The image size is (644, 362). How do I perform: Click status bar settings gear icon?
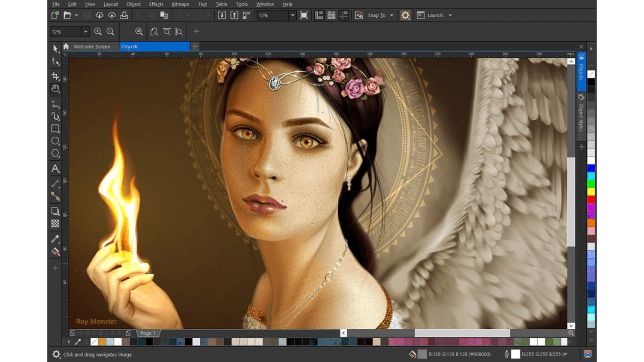pos(56,354)
